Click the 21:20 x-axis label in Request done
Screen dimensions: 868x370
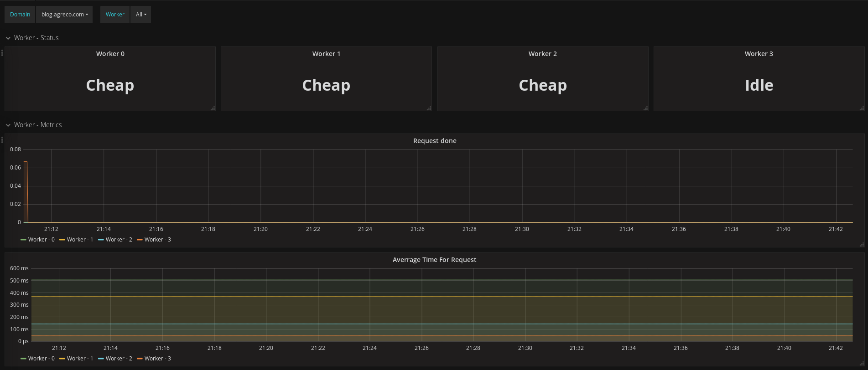click(260, 229)
